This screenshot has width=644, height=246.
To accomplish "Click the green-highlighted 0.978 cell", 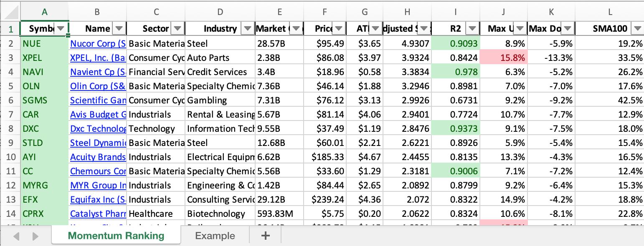I will [x=455, y=72].
